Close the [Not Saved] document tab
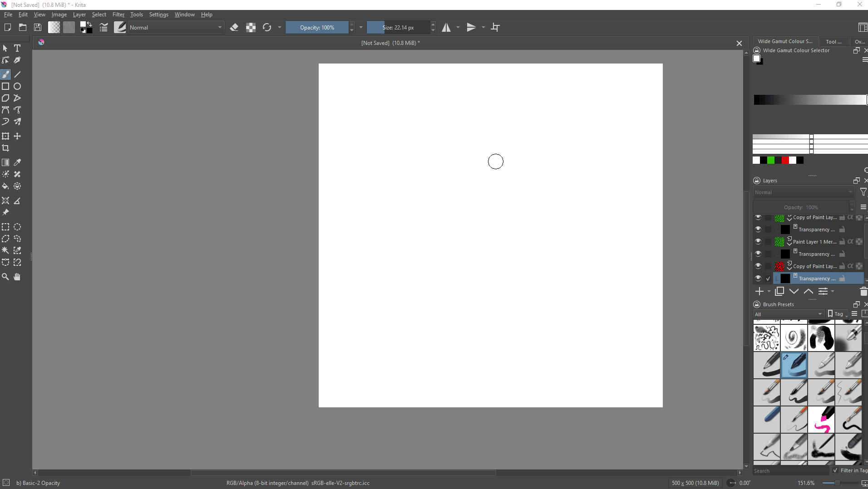 [x=739, y=43]
